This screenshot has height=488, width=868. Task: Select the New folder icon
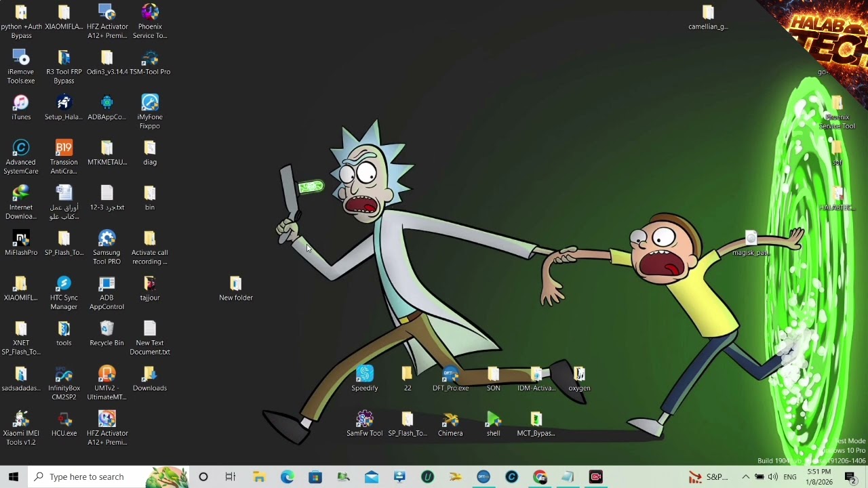click(x=236, y=288)
